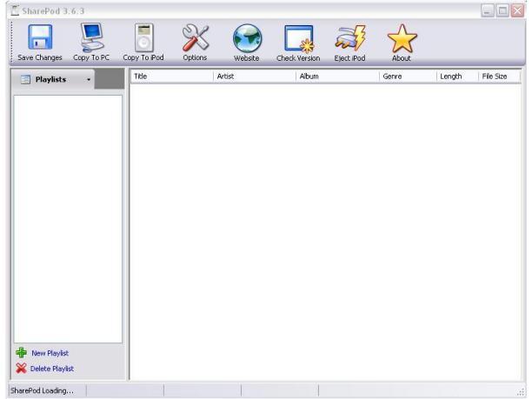Click the empty playlists list box

68,219
